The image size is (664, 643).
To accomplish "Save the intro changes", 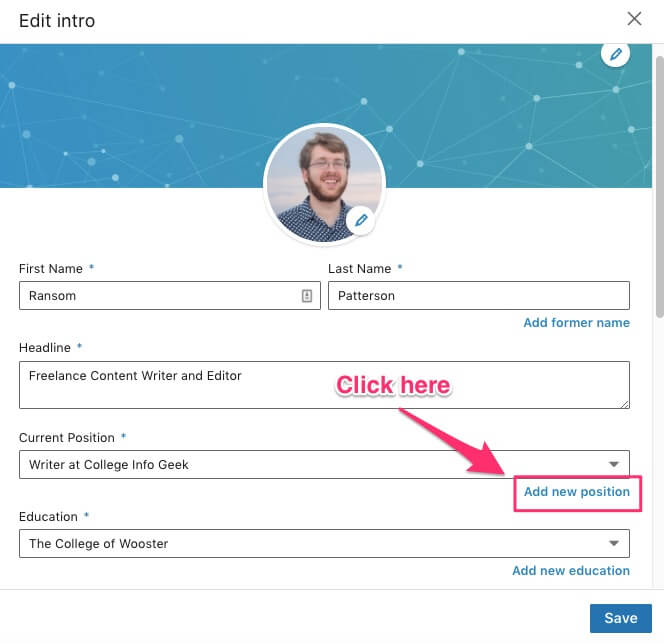I will tap(620, 618).
